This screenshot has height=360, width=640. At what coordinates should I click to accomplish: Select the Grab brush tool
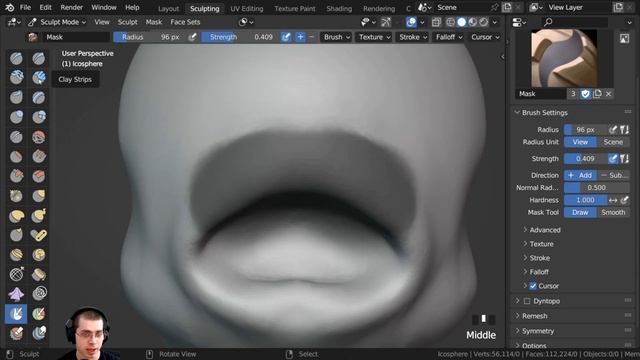coord(39,196)
